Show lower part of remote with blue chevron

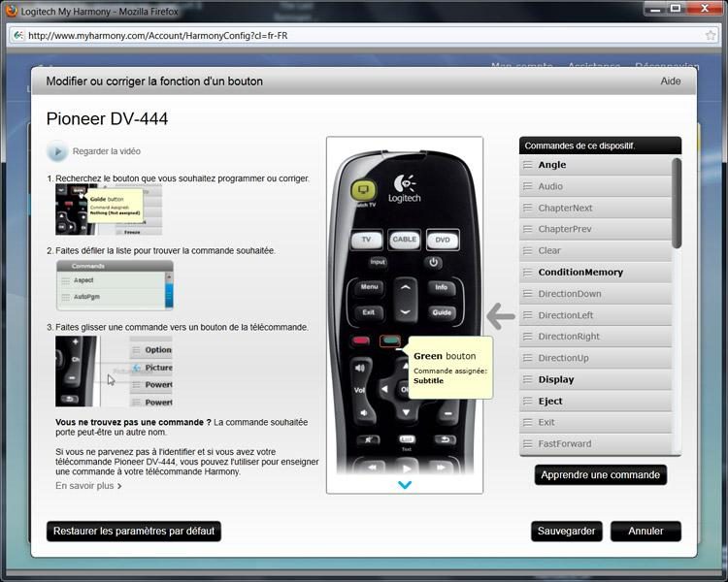[x=405, y=485]
